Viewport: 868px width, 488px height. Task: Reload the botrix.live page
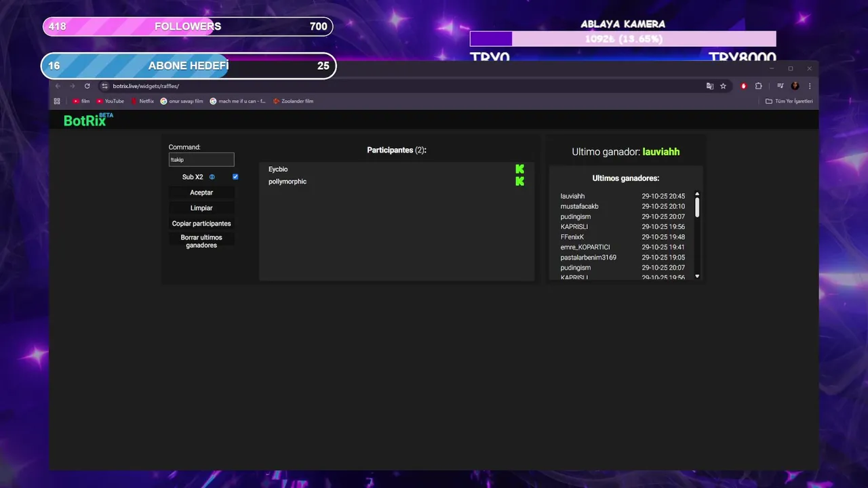tap(87, 86)
